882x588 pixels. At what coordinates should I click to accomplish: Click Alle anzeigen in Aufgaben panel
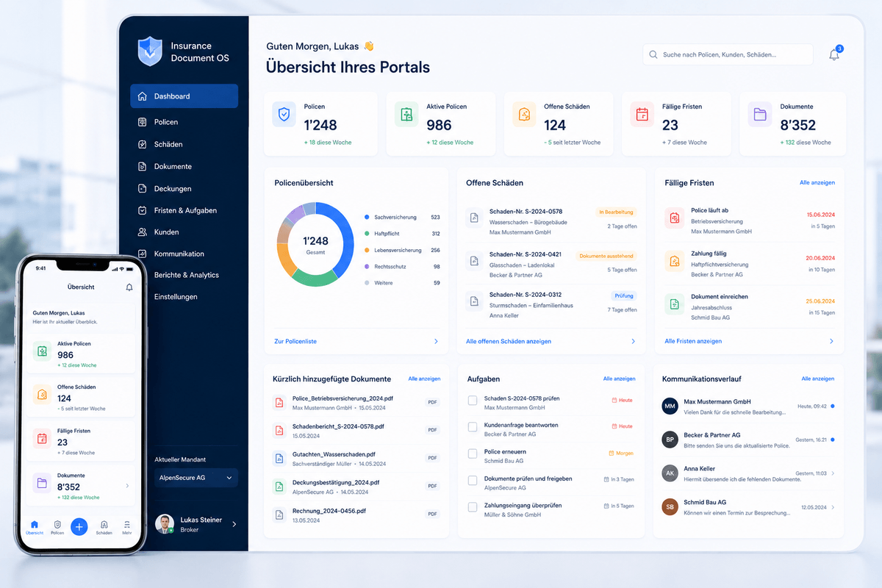pyautogui.click(x=619, y=379)
